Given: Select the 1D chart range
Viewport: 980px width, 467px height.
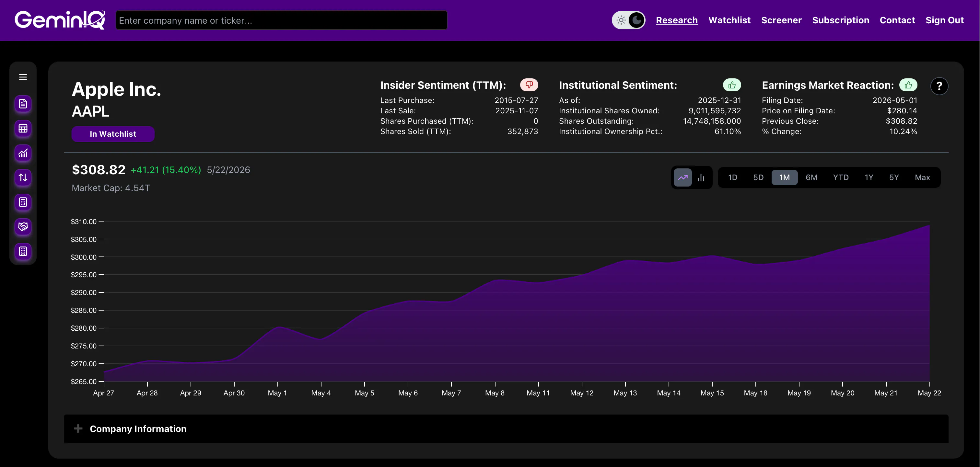Looking at the screenshot, I should click(x=732, y=177).
